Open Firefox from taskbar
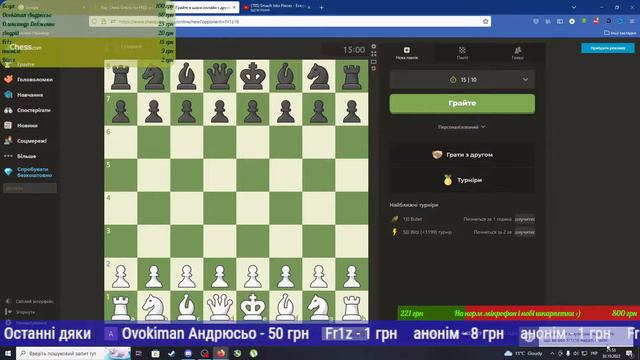 pyautogui.click(x=221, y=353)
